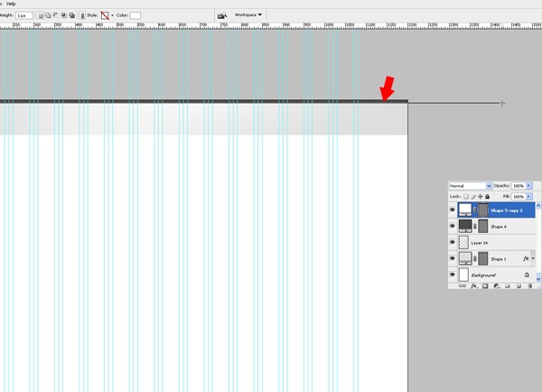The height and width of the screenshot is (392, 542).
Task: Toggle visibility of Shape 1 layer
Action: [453, 258]
